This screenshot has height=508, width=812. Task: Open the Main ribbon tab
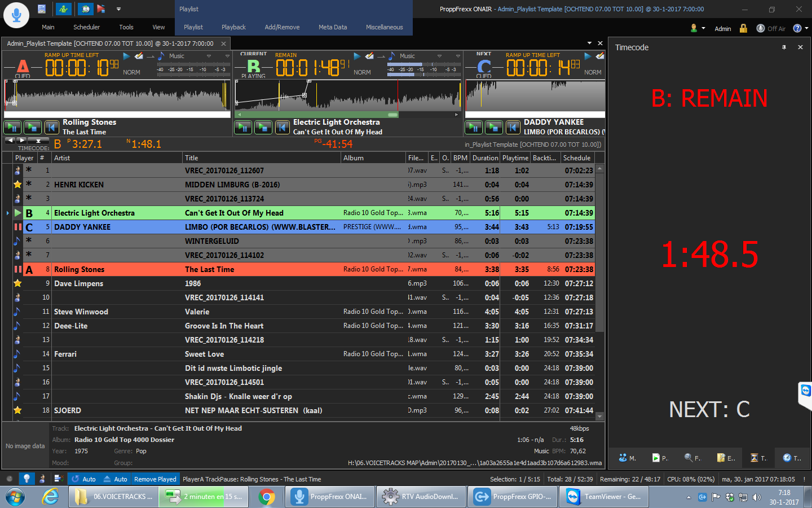click(48, 27)
